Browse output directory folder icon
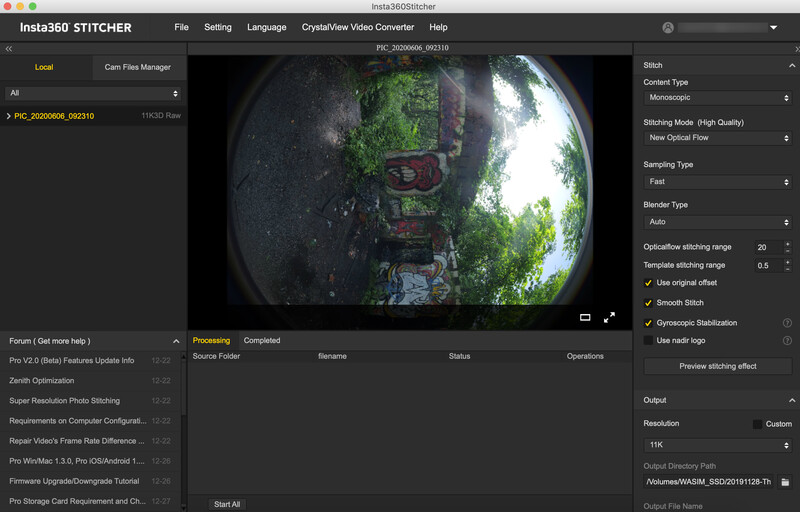Image resolution: width=800 pixels, height=512 pixels. coord(785,481)
